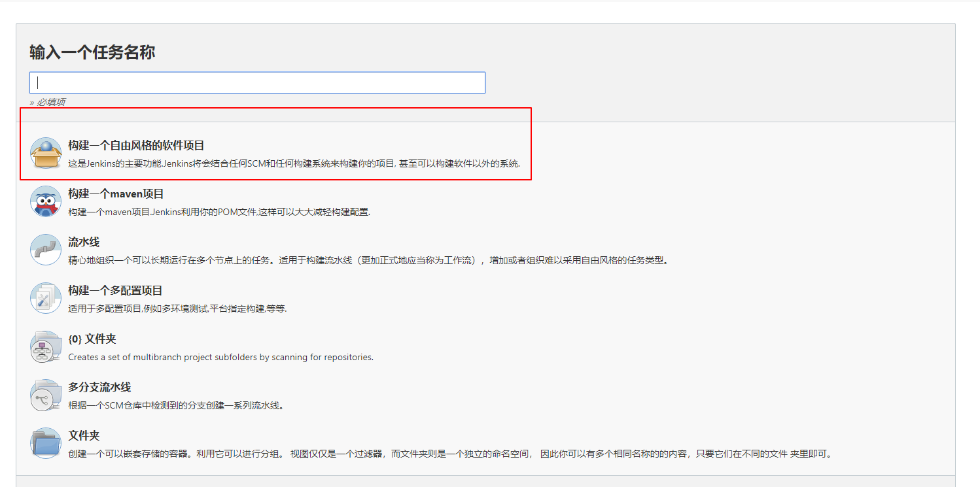Click the » 必填项 required hint
Screen dimensions: 980x487
47,102
